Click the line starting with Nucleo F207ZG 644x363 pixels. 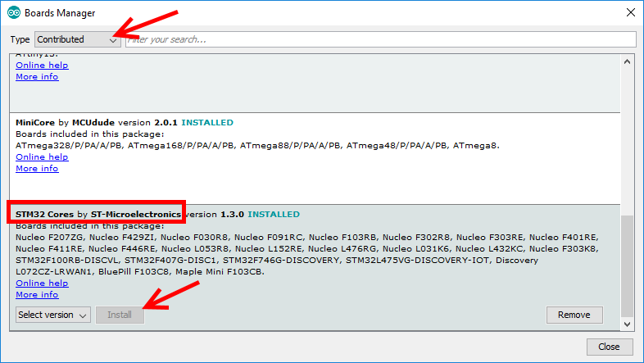point(307,238)
